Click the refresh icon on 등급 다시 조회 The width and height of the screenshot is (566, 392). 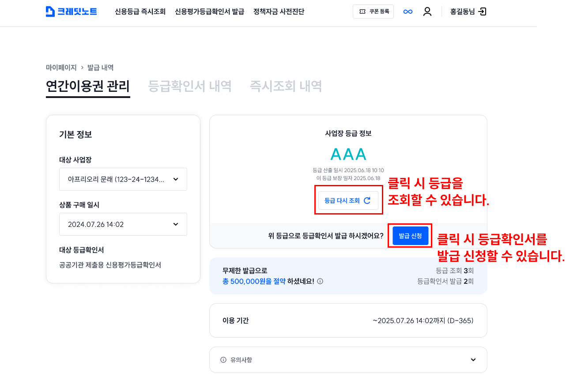coord(367,200)
